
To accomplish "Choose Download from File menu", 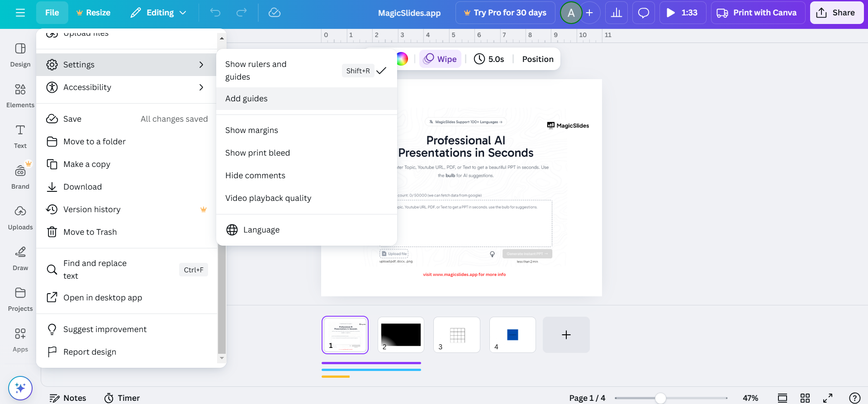I will tap(127, 187).
